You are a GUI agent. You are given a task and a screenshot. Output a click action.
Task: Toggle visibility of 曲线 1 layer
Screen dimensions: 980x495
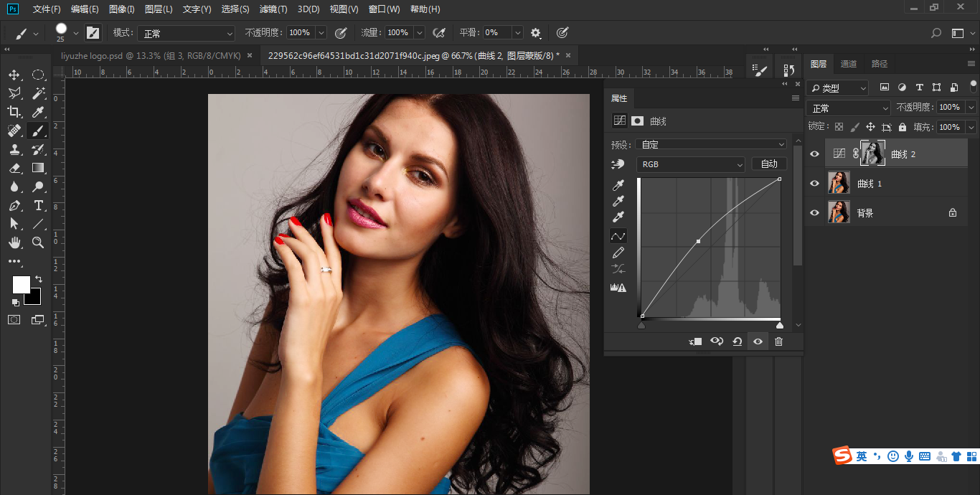[814, 184]
